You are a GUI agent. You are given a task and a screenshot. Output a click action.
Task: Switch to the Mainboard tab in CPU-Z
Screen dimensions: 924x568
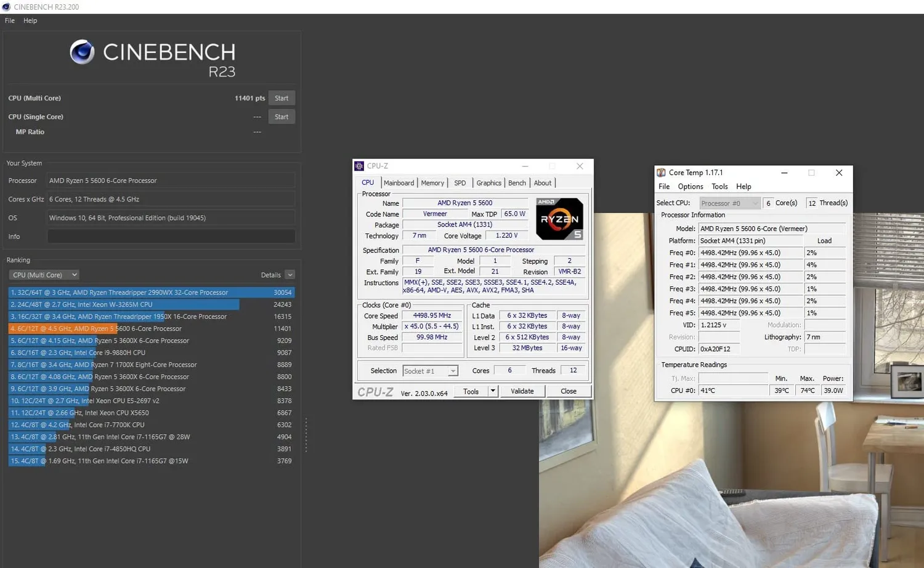point(399,183)
